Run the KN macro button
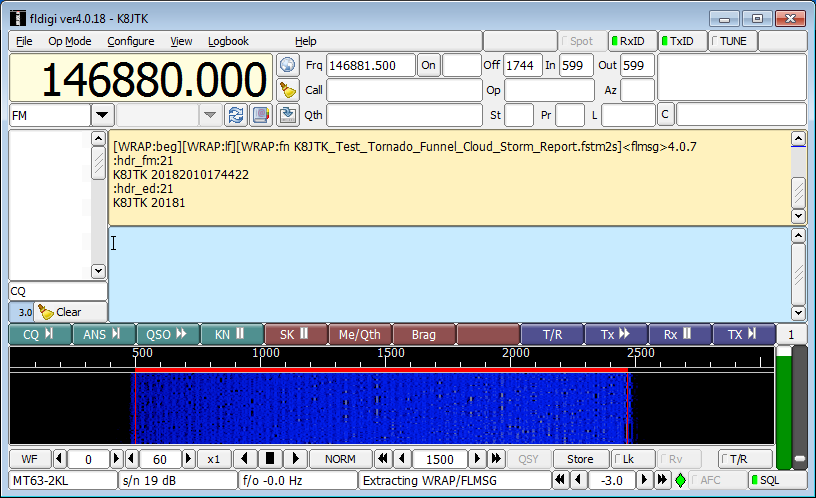Screen dimensions: 816x498 coord(231,334)
